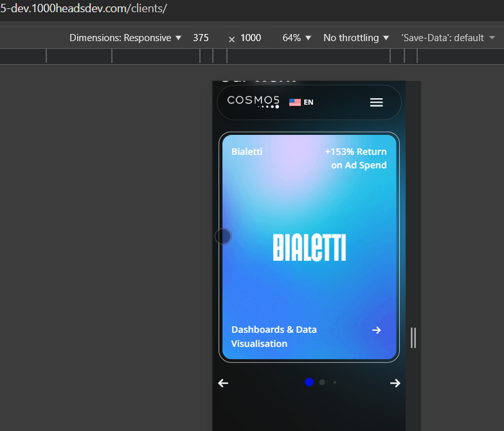Image resolution: width=504 pixels, height=431 pixels.
Task: Click the height field showing 1000
Action: pyautogui.click(x=251, y=38)
